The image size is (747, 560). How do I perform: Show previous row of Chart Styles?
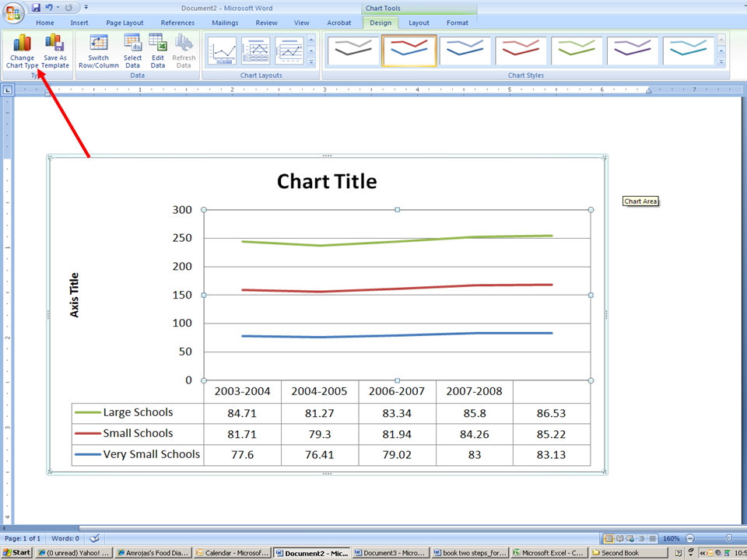tap(721, 40)
